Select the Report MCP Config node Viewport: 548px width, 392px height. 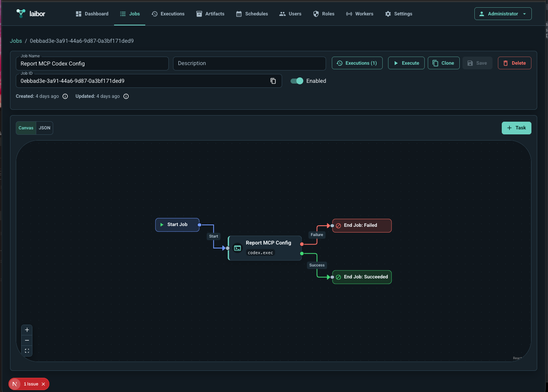[x=265, y=248]
